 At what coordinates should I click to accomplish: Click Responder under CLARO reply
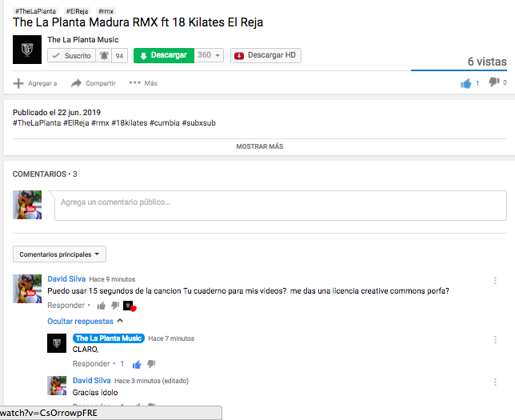click(91, 364)
